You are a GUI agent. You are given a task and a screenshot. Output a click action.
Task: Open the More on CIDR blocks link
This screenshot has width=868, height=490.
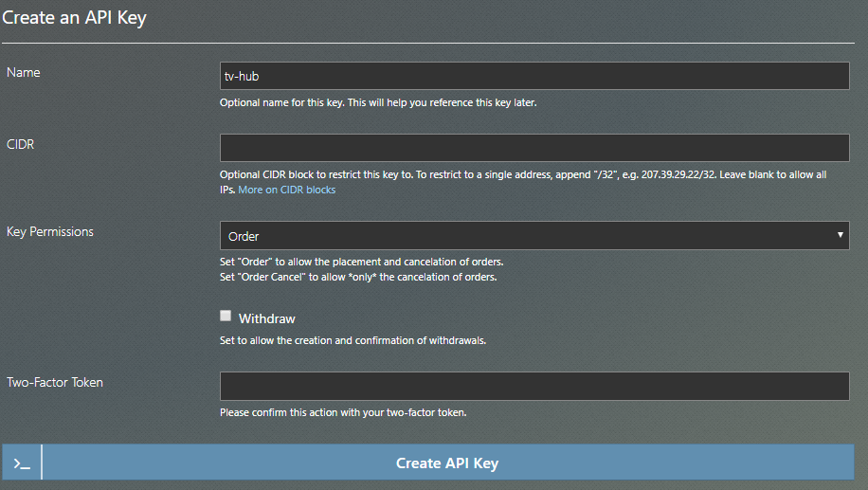coord(287,190)
